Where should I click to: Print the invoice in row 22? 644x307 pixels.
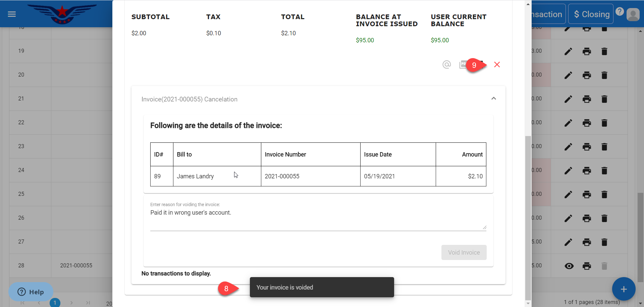pyautogui.click(x=587, y=123)
